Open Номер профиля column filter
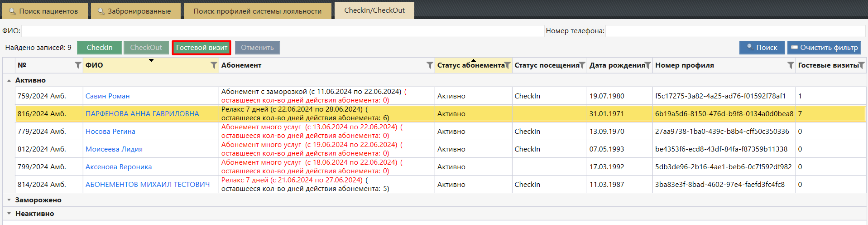Screen dimensions: 868x225 pos(791,65)
